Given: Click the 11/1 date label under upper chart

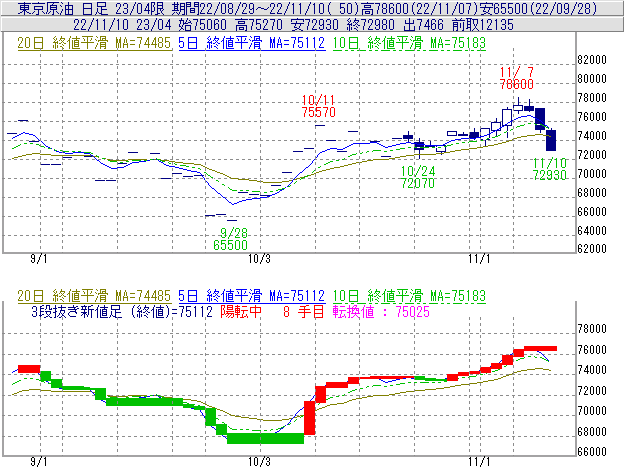Looking at the screenshot, I should [x=479, y=259].
